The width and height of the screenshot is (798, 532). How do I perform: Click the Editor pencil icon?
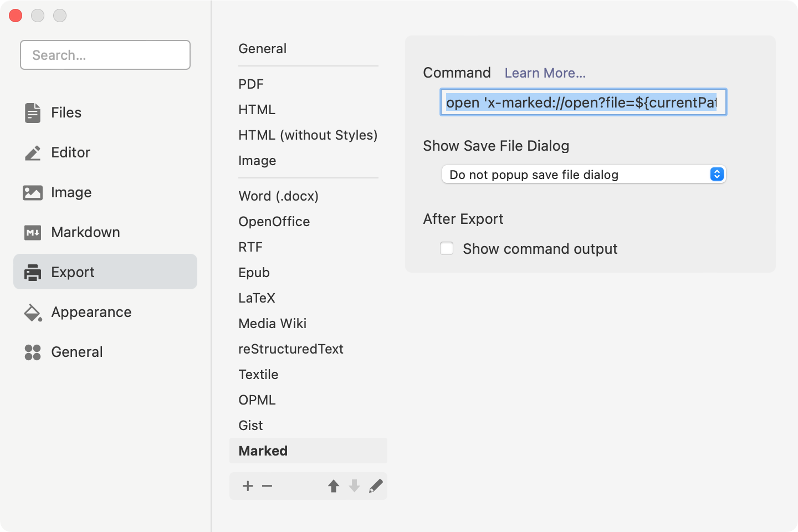pyautogui.click(x=33, y=152)
